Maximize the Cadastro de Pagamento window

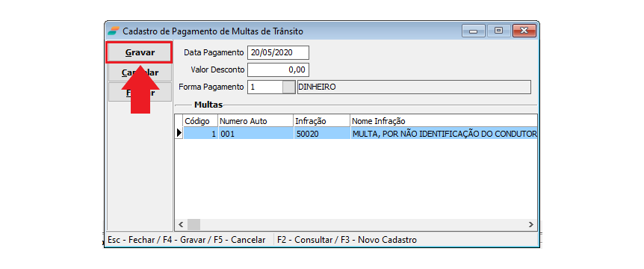[x=498, y=31]
